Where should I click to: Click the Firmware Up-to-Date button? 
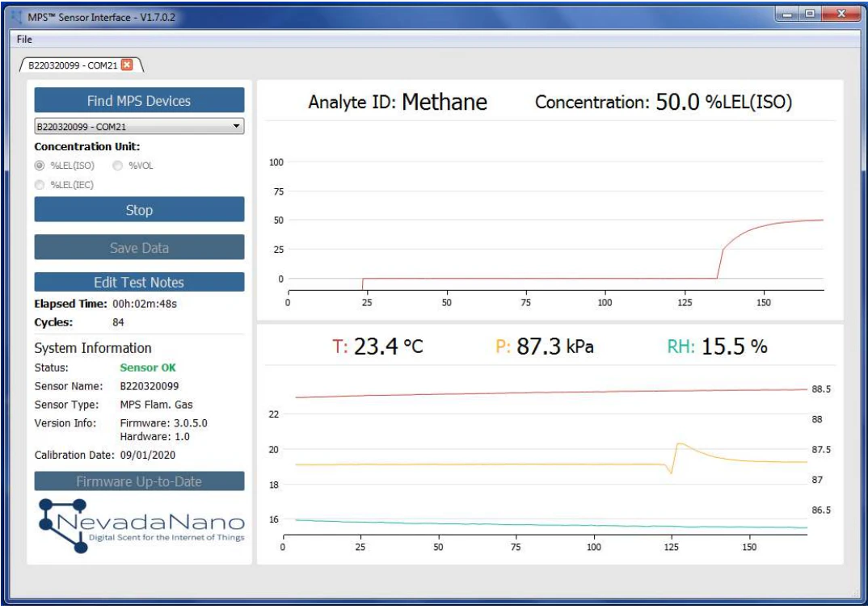click(x=139, y=481)
